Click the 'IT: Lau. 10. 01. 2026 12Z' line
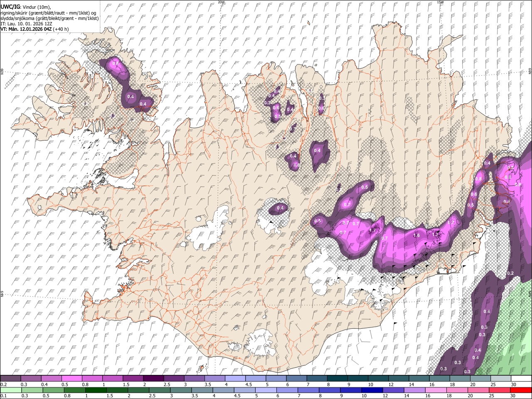 [x=27, y=24]
